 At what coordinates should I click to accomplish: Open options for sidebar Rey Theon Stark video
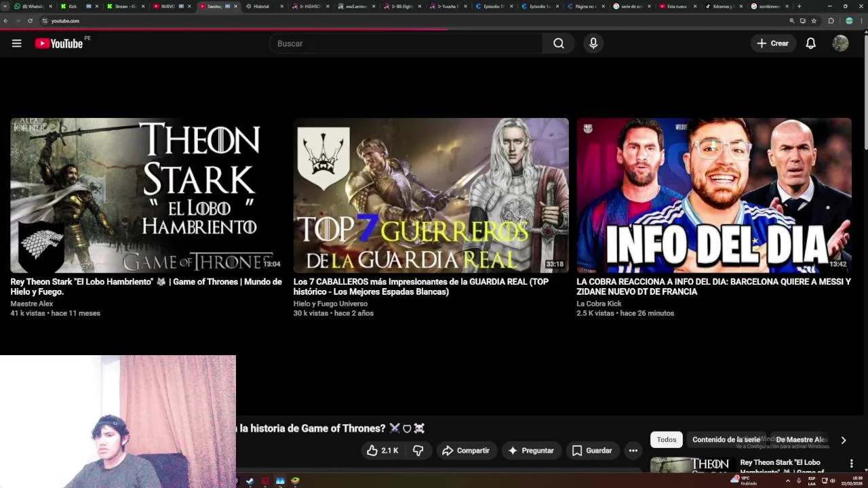coord(852,464)
